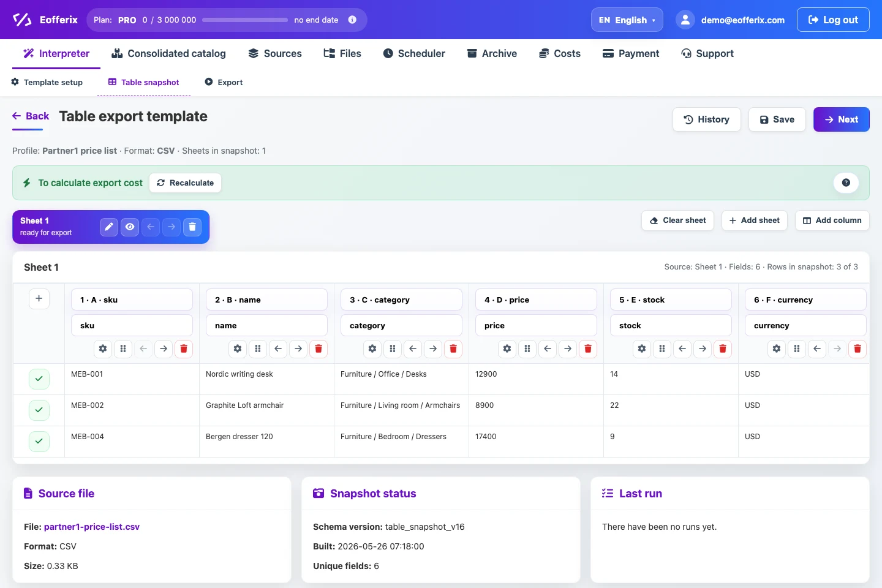Click the plan usage progress bar

coord(245,20)
